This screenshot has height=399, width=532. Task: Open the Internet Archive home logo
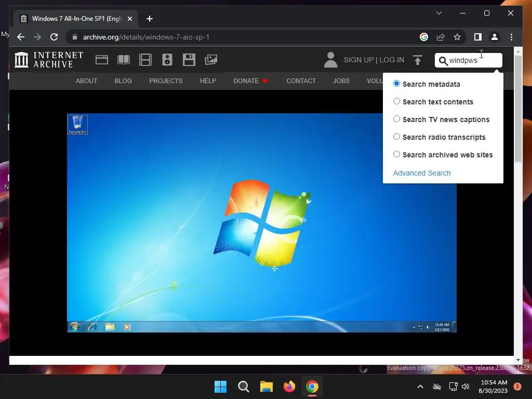coord(49,60)
